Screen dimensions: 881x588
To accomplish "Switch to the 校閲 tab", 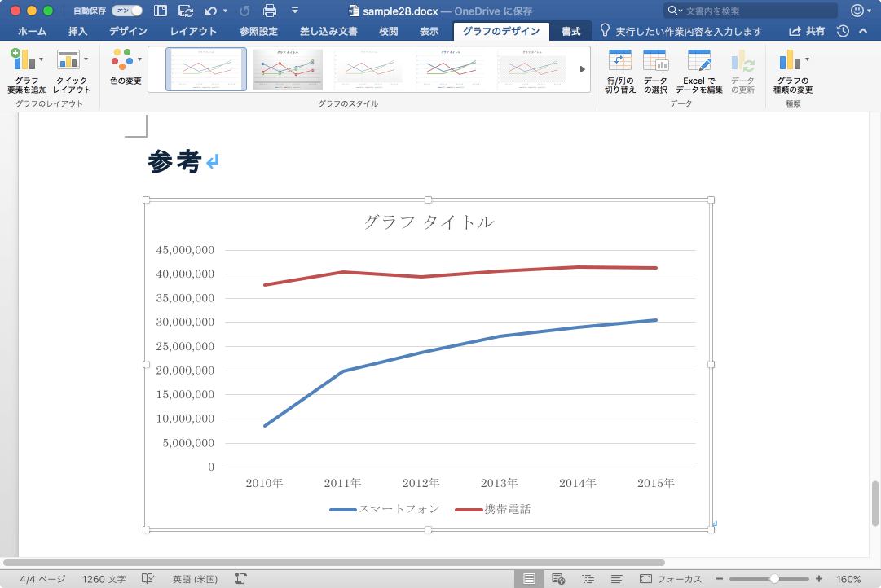I will point(388,32).
